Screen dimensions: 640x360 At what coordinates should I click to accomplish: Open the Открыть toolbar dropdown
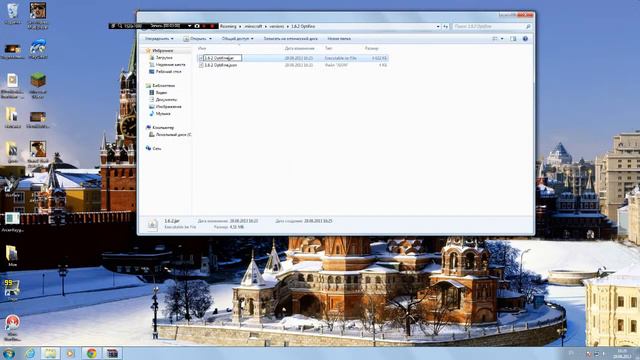[x=198, y=39]
